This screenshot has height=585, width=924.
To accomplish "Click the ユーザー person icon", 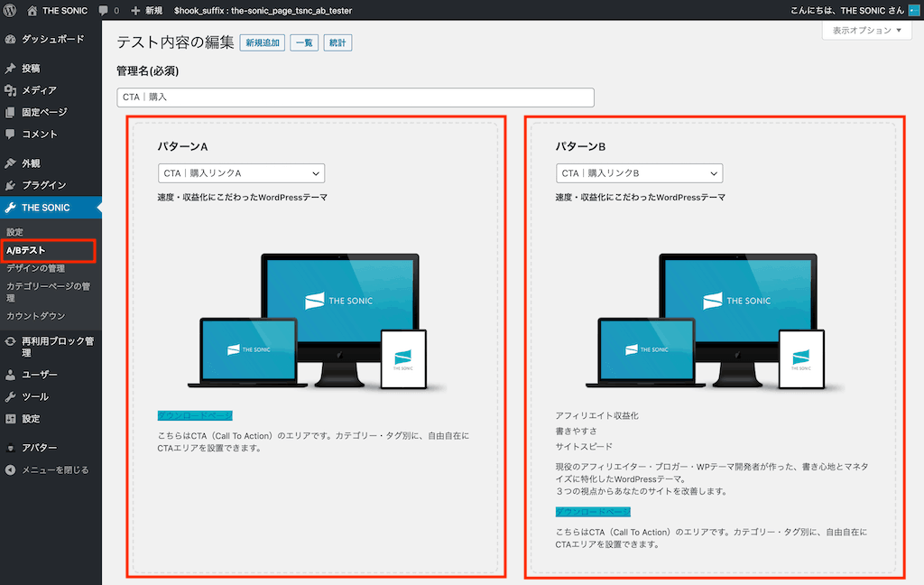I will 10,375.
